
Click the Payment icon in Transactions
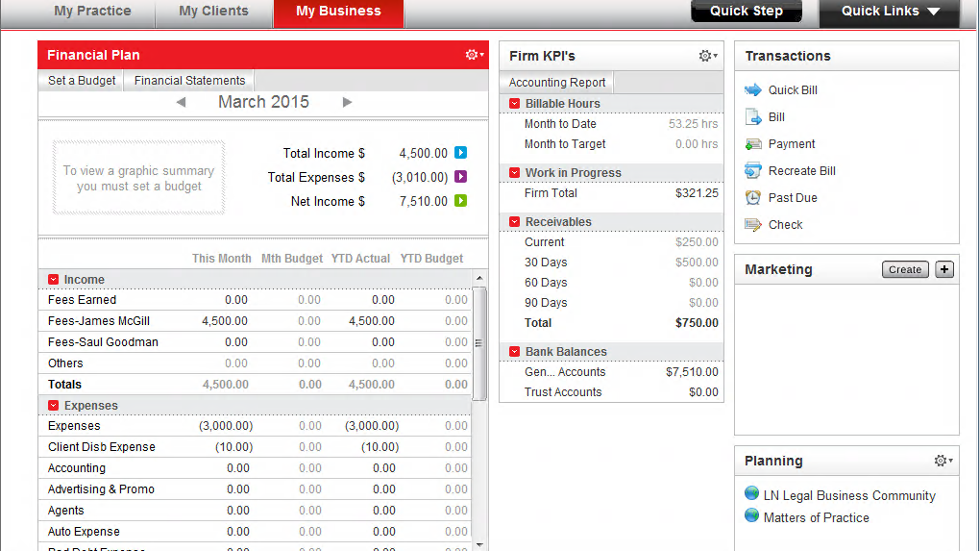click(753, 144)
